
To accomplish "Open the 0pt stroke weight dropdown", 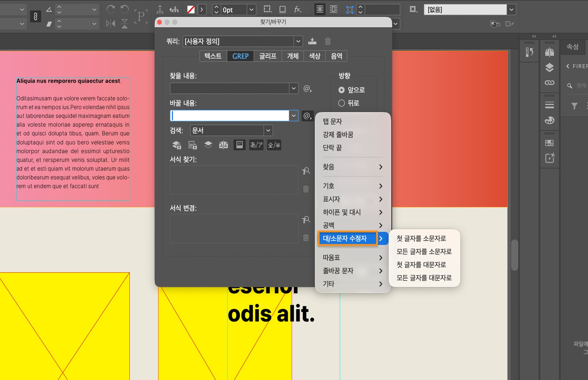I will click(251, 10).
